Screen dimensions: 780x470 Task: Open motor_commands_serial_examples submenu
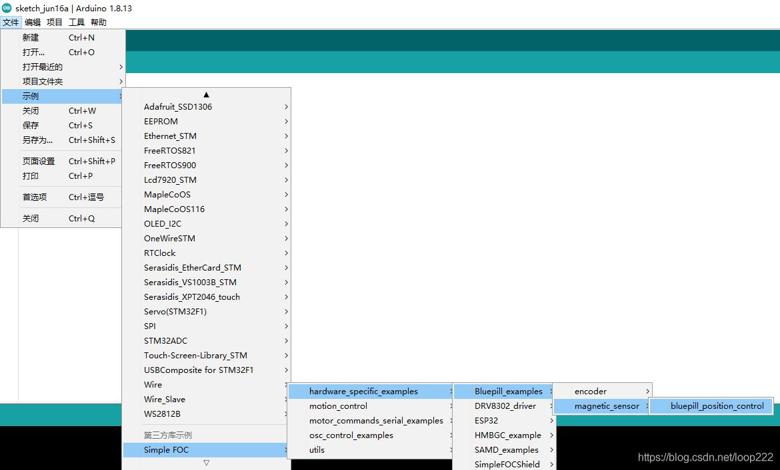371,421
